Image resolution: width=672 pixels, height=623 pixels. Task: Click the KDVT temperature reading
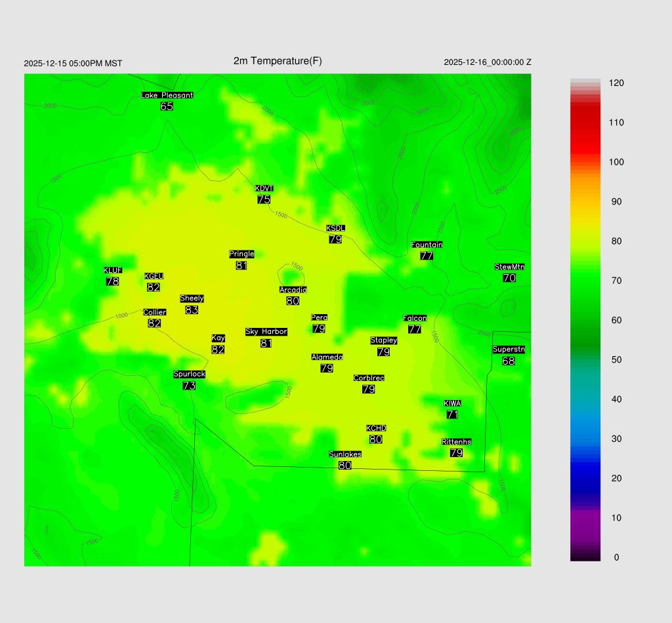click(264, 199)
